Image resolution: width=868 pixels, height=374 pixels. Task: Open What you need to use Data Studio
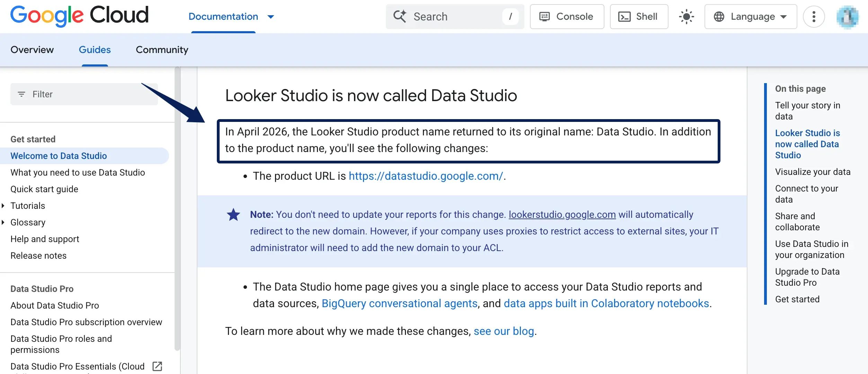coord(78,172)
